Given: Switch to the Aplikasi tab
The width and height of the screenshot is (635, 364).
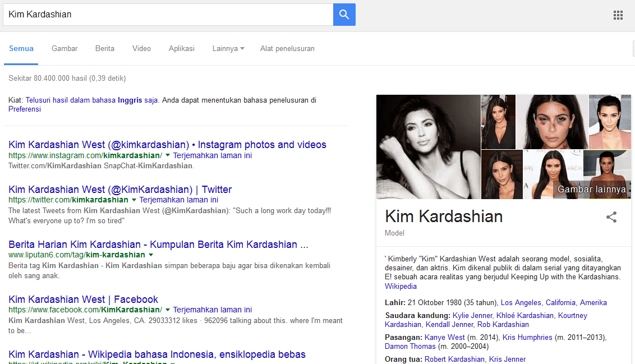Looking at the screenshot, I should (181, 49).
